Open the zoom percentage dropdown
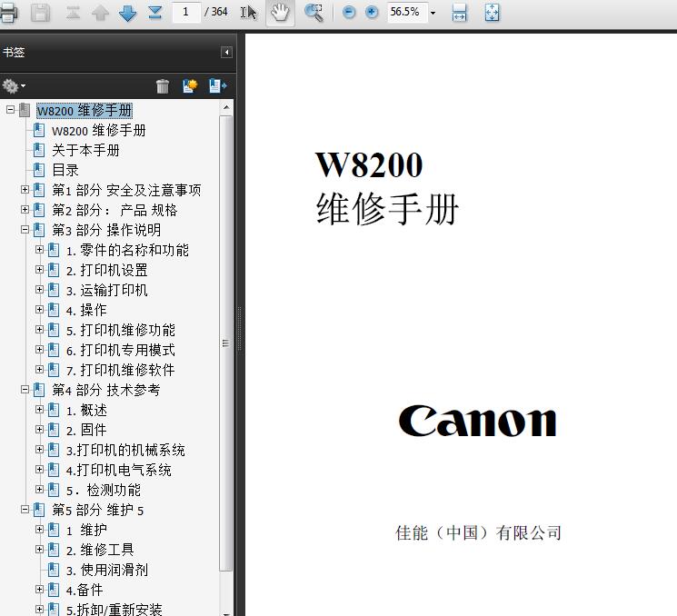The width and height of the screenshot is (677, 616). click(433, 13)
